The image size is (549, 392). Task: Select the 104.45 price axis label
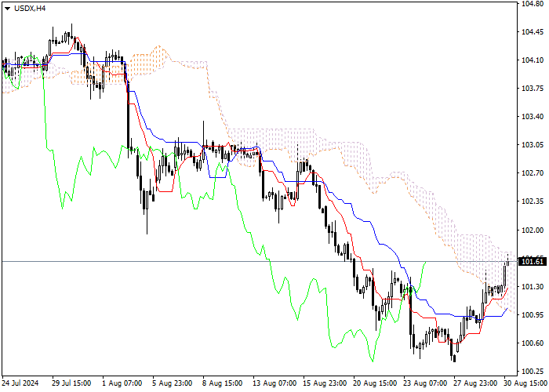coord(533,32)
